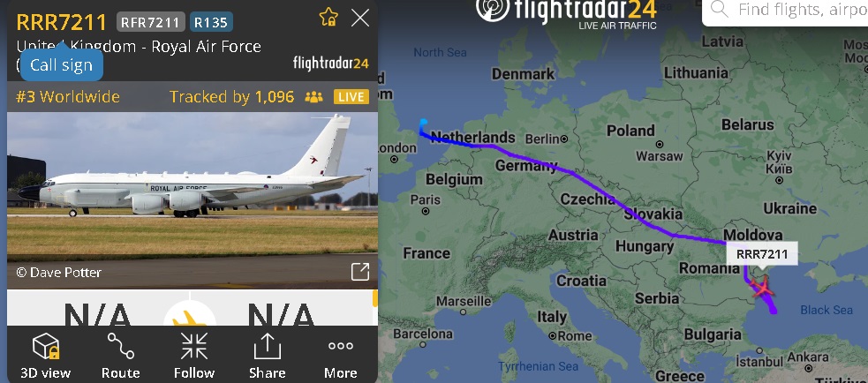Select the R135 aircraft type badge
Viewport: 868px width, 383px height.
211,22
